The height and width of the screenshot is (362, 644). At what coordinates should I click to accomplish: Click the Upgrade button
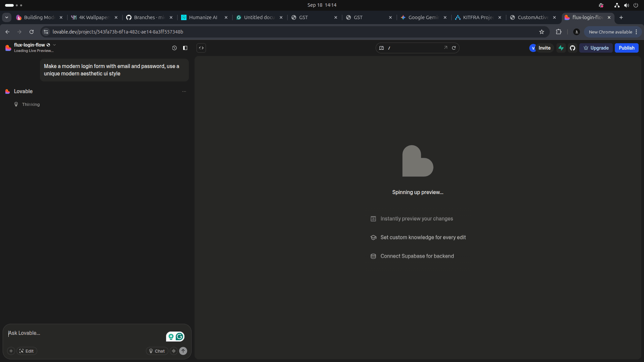[596, 48]
